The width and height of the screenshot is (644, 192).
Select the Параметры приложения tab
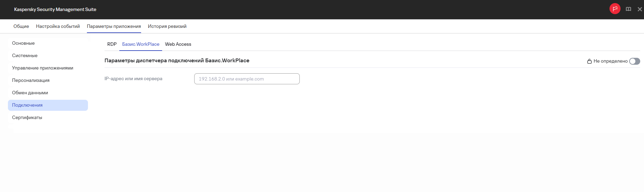pyautogui.click(x=114, y=26)
